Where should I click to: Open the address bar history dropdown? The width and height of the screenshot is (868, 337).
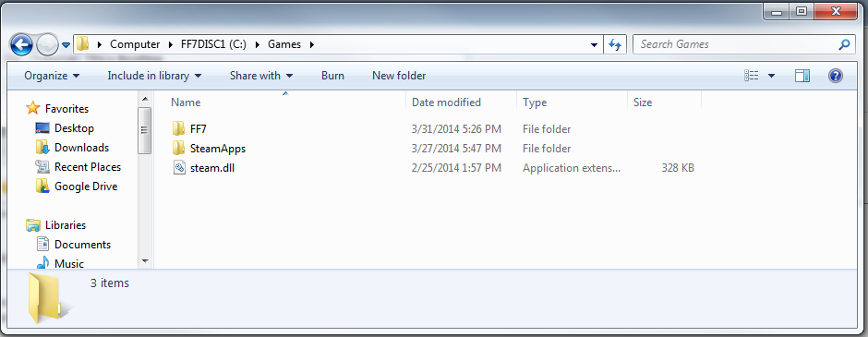point(594,45)
